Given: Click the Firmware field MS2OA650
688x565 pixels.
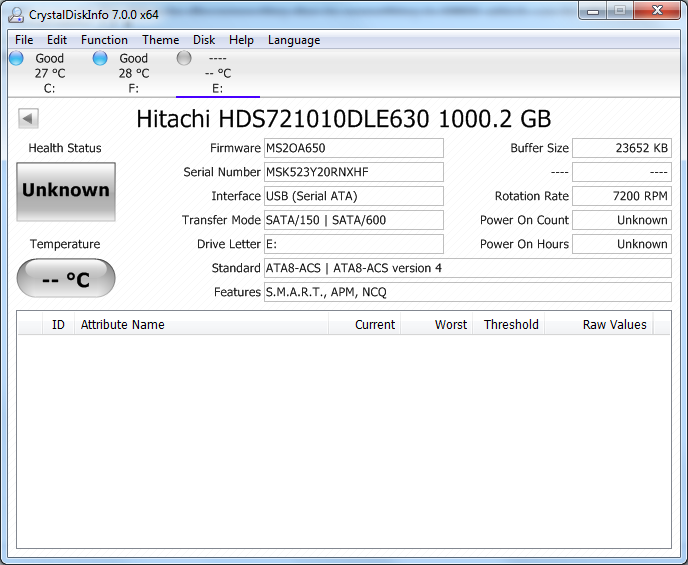Looking at the screenshot, I should tap(354, 148).
